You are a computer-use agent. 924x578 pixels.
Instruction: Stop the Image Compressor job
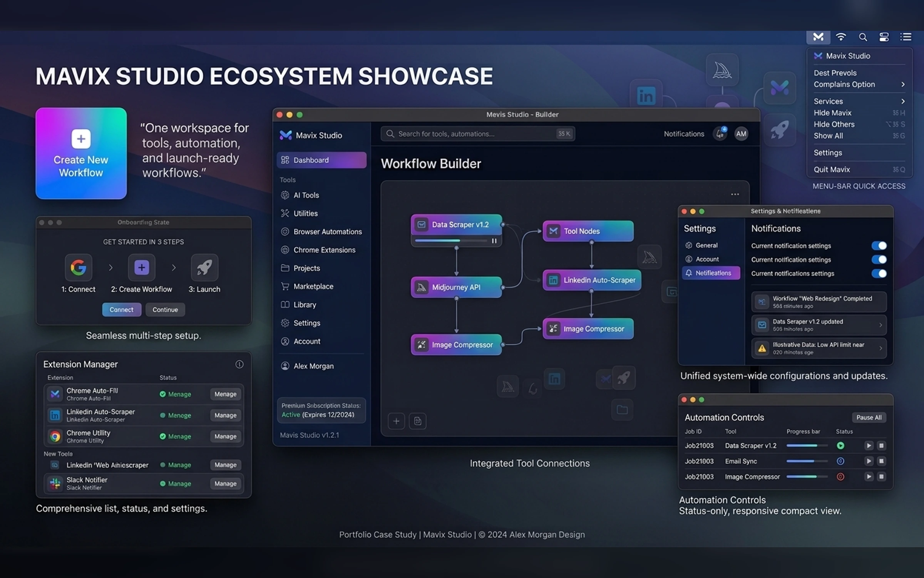pyautogui.click(x=881, y=477)
